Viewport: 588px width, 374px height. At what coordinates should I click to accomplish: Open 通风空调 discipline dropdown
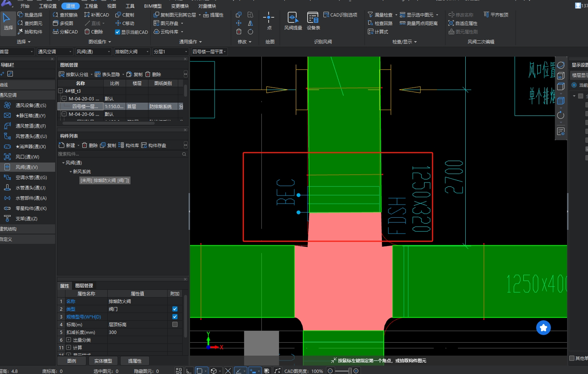tap(55, 51)
